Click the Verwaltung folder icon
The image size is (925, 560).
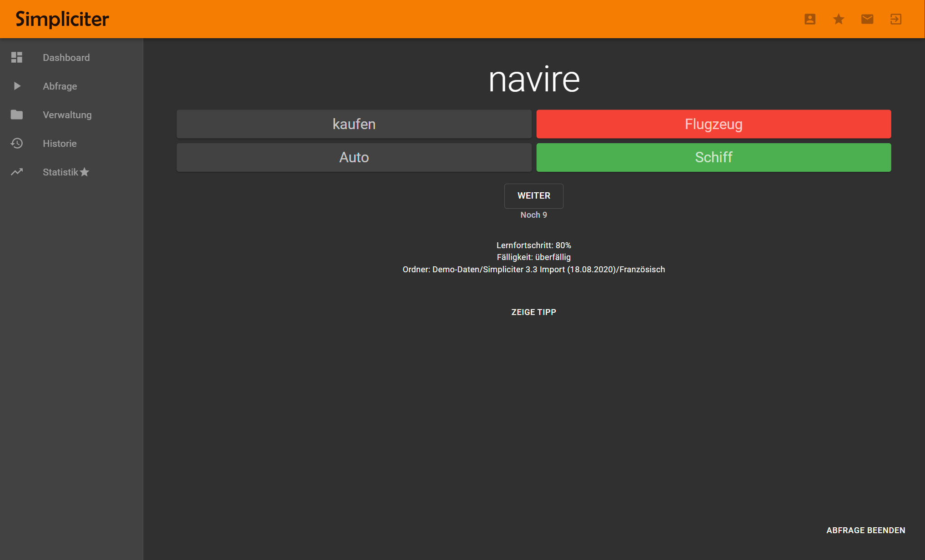click(x=17, y=115)
